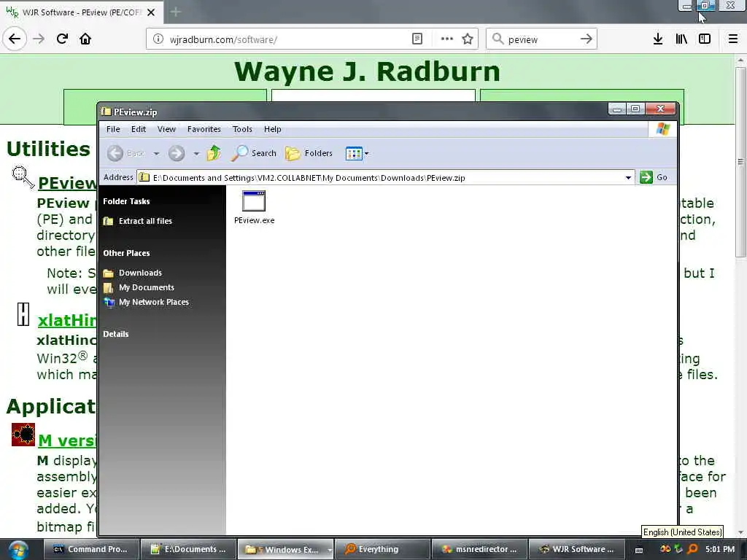Toggle the Folders pane button
The height and width of the screenshot is (560, 747).
tap(309, 153)
